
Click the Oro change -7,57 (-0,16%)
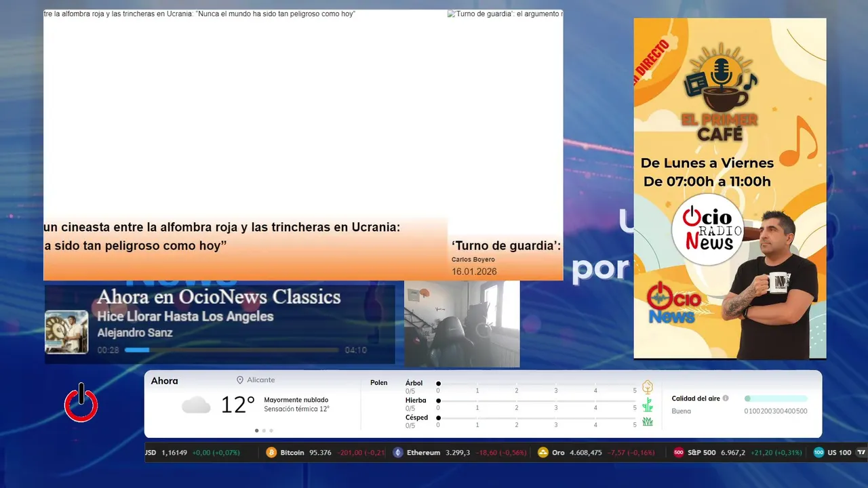click(x=631, y=452)
